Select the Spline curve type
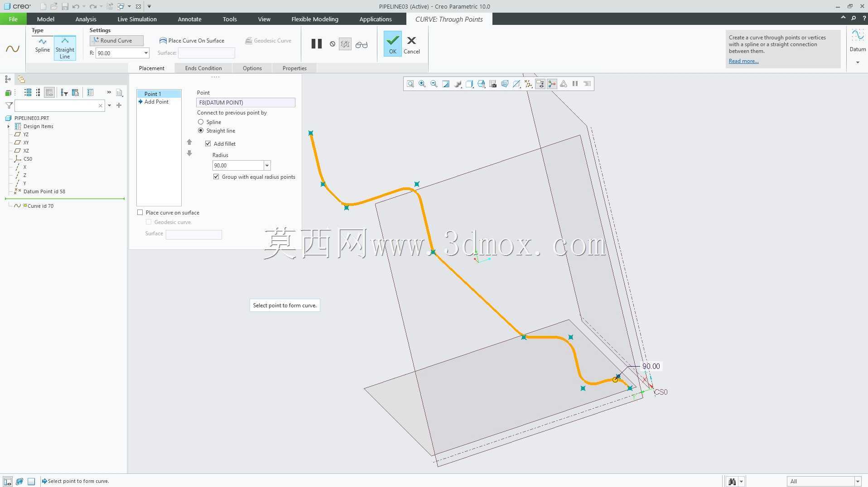The image size is (868, 487). point(43,46)
